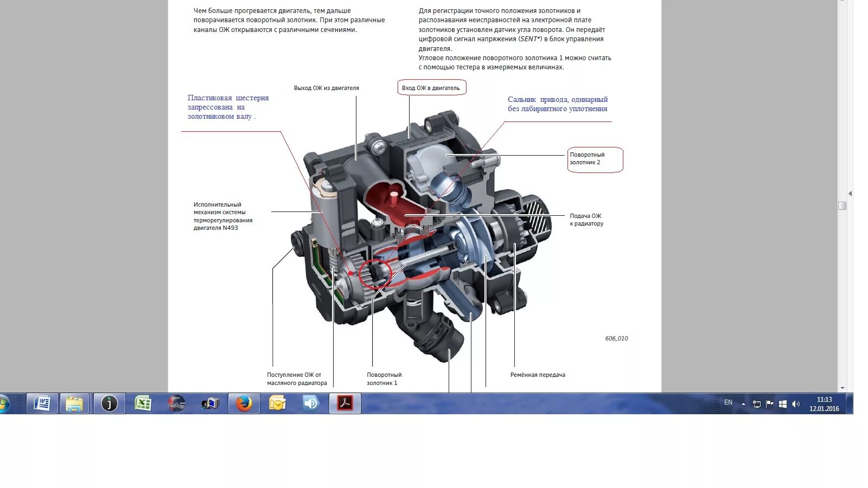Click the Get Windows 10 tray icon
This screenshot has height=488, width=868.
coord(782,403)
